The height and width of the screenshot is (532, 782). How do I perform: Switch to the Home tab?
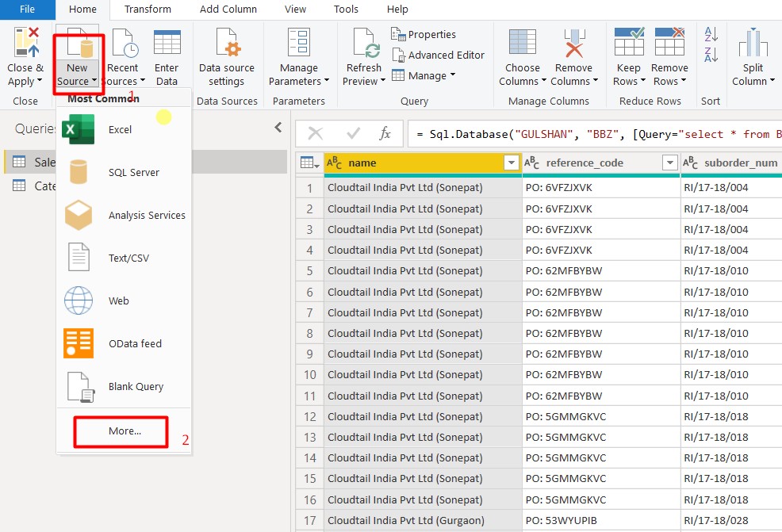(82, 10)
